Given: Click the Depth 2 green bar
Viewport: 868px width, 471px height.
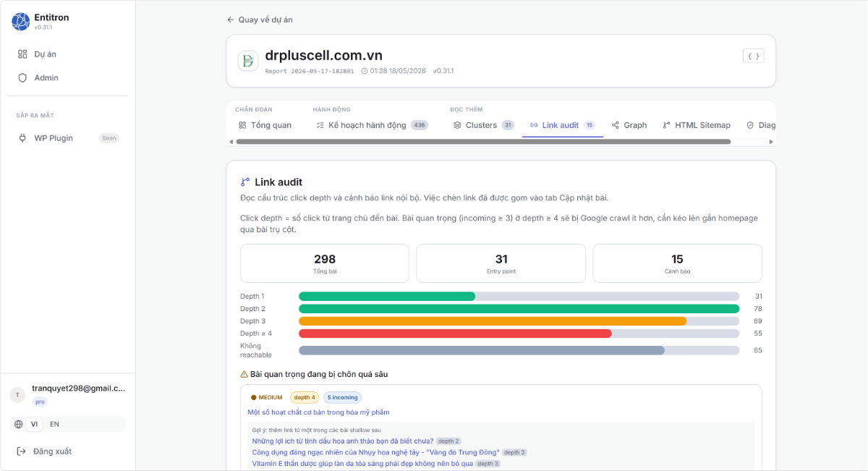Looking at the screenshot, I should (519, 309).
